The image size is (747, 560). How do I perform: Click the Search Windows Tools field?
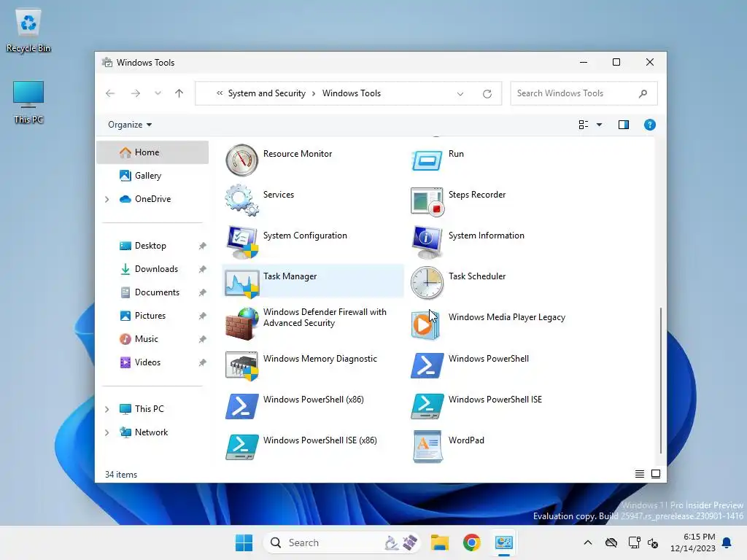(584, 93)
